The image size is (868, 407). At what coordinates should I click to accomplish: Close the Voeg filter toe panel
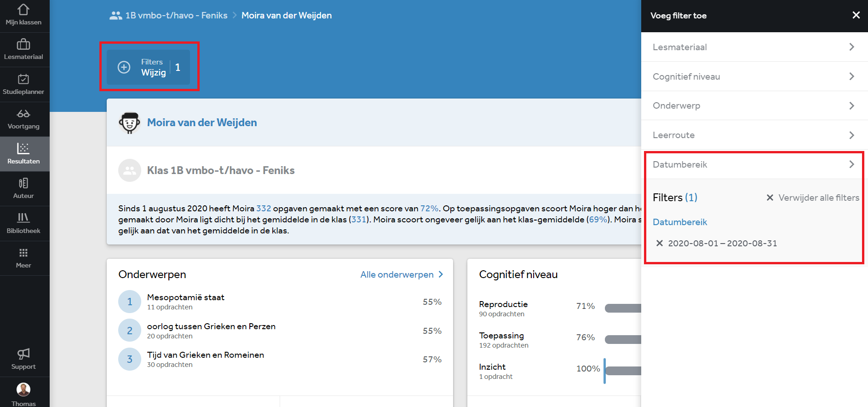[856, 15]
